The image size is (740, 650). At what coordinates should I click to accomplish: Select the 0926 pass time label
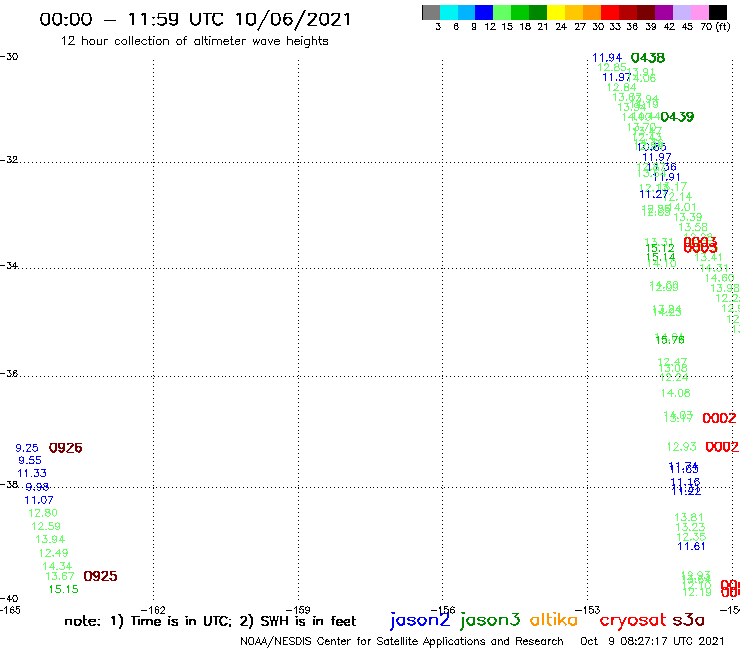(66, 448)
